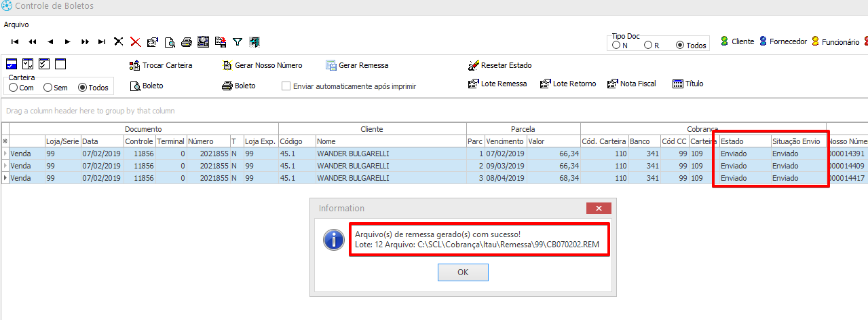The width and height of the screenshot is (868, 320).
Task: Click the empty window deselect icon
Action: [60, 65]
